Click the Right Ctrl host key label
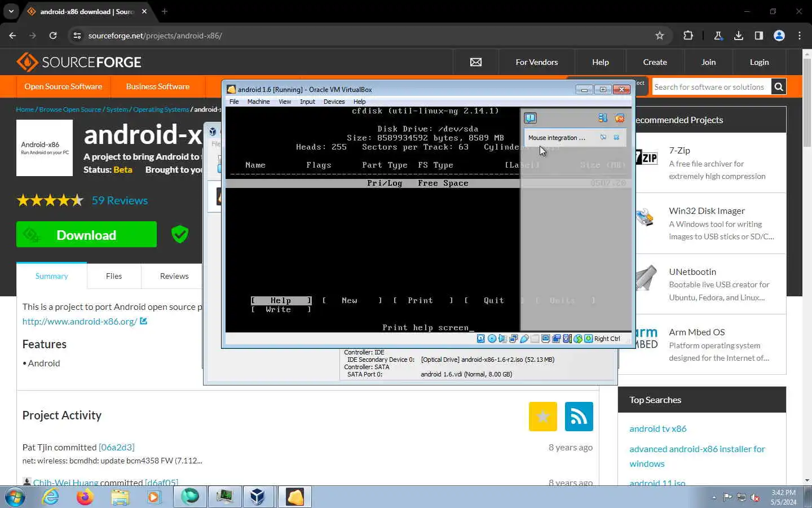 (607, 339)
